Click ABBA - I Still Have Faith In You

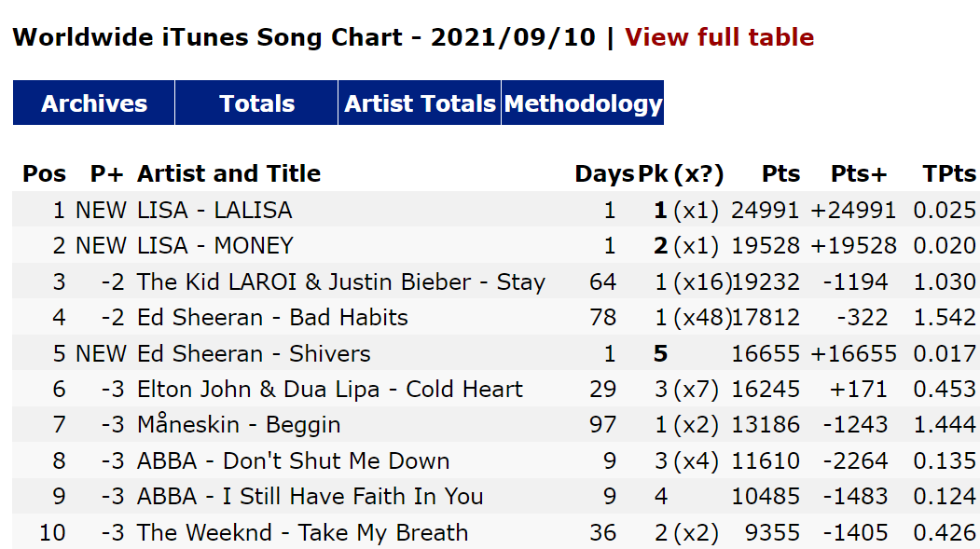310,497
